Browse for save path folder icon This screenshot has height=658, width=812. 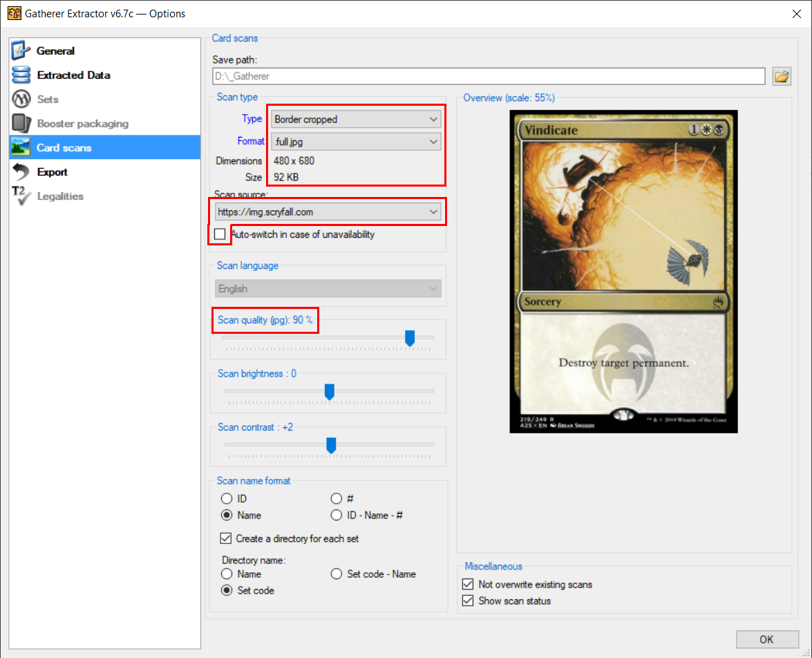[x=782, y=76]
